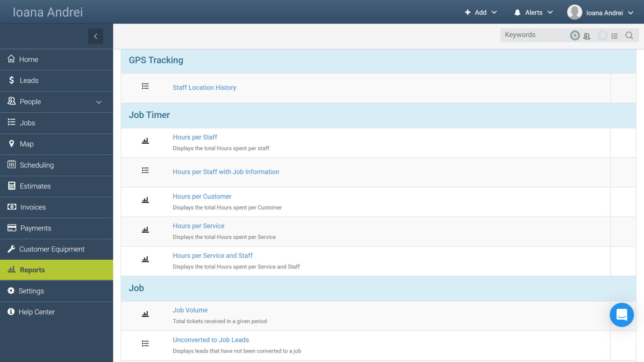Toggle the list search filter
Screen dimensions: 644x362
[x=615, y=36]
